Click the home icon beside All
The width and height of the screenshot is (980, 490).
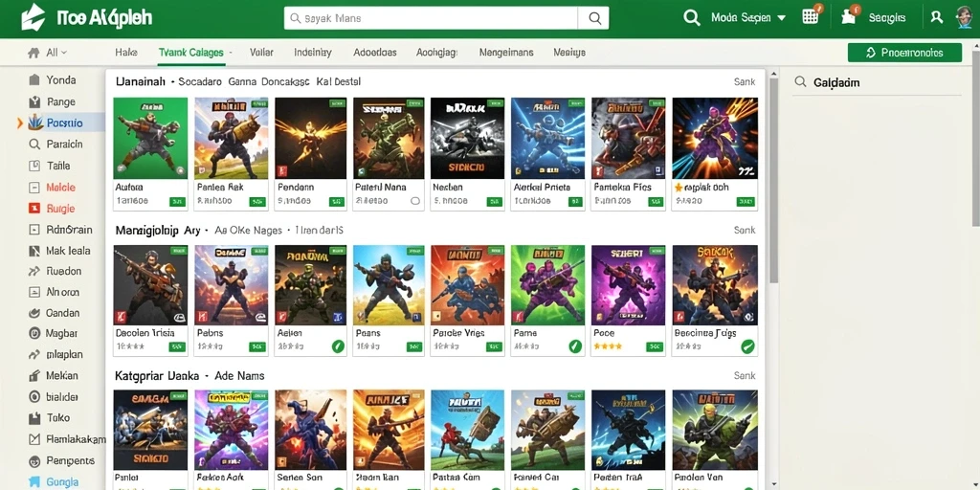pos(33,54)
